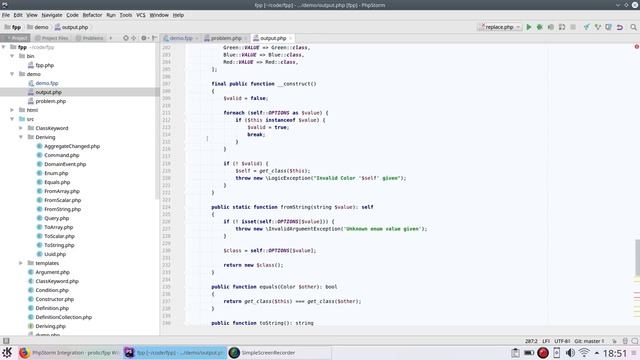
Task: Click the collapse-all icon in project panel
Action: point(133,38)
